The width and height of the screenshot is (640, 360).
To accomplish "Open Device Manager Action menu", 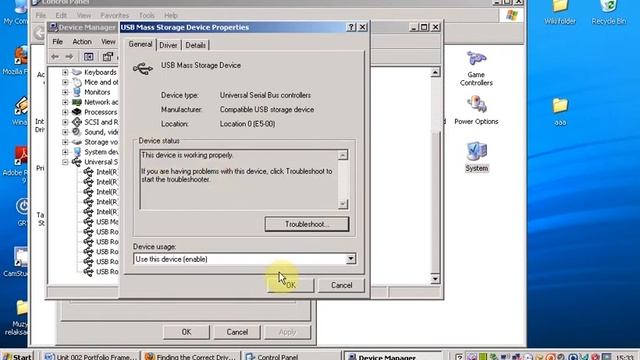I will [x=82, y=42].
